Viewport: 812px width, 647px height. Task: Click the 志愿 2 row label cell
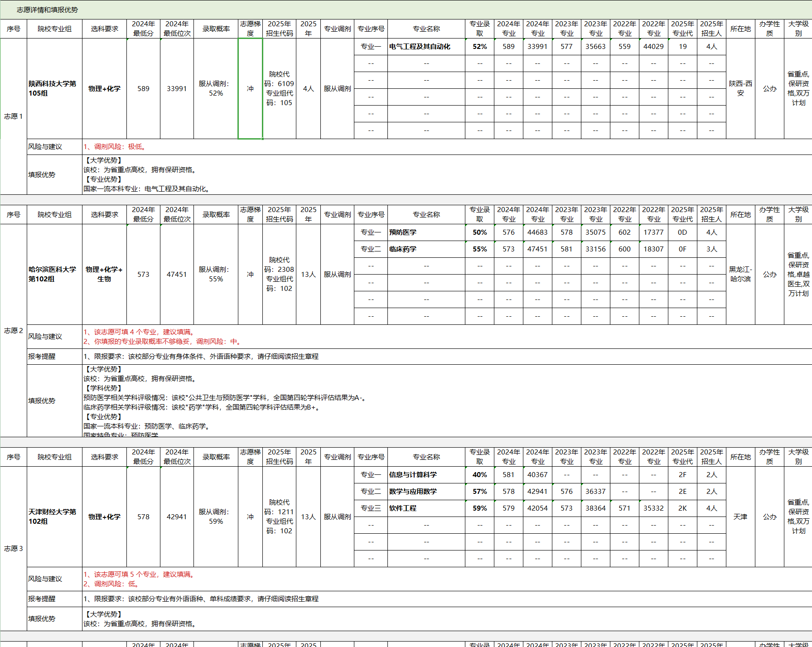tap(14, 331)
